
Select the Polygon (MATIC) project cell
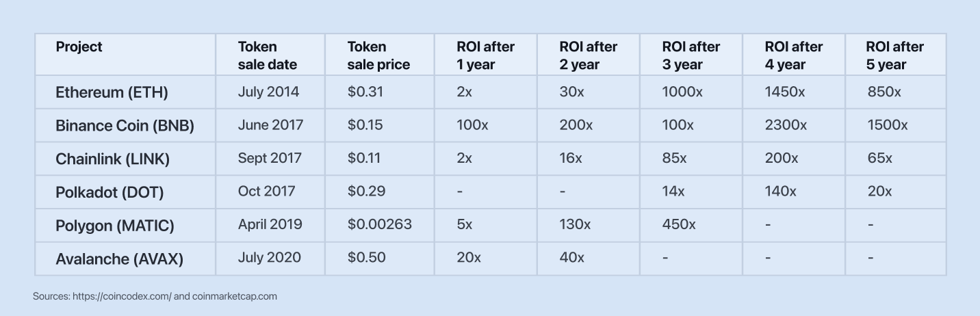[115, 226]
